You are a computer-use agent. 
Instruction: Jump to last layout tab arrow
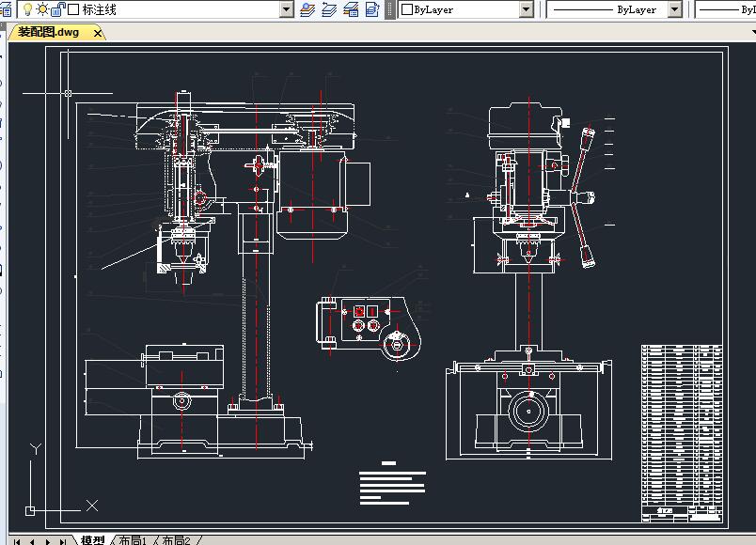pos(62,541)
